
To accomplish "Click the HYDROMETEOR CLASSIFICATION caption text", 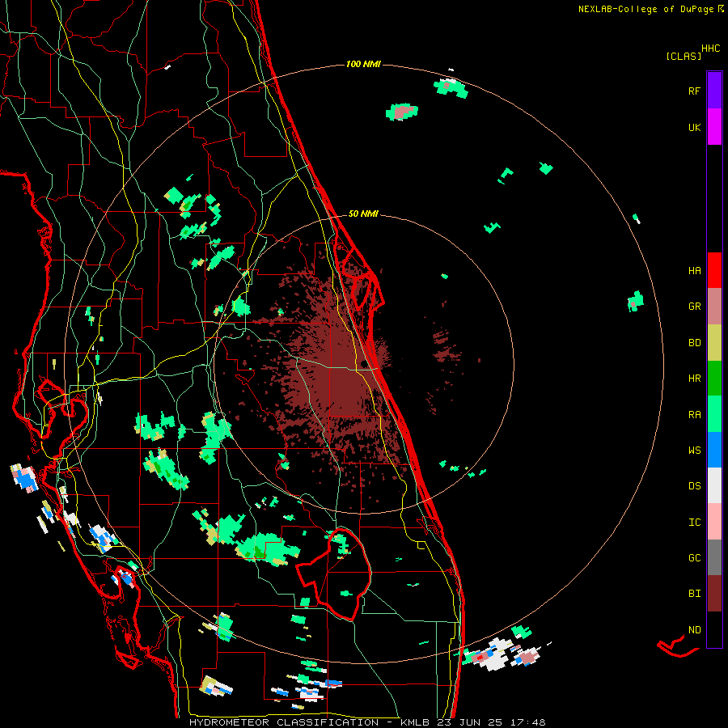I will tap(284, 722).
